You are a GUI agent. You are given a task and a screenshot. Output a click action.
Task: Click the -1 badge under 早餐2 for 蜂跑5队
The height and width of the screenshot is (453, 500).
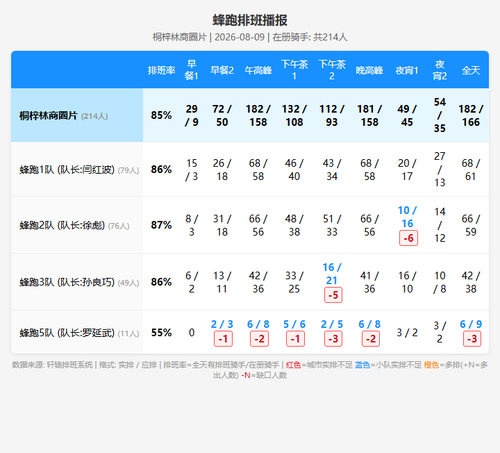(x=223, y=339)
